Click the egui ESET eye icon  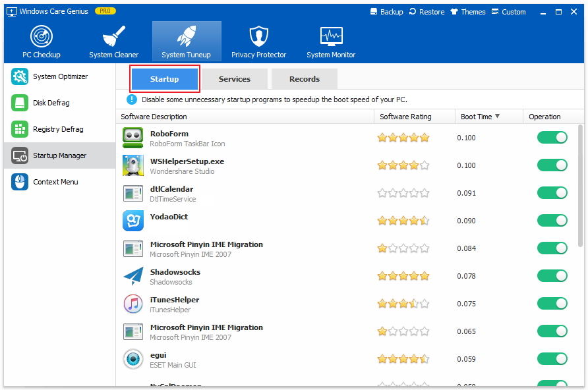coord(133,359)
